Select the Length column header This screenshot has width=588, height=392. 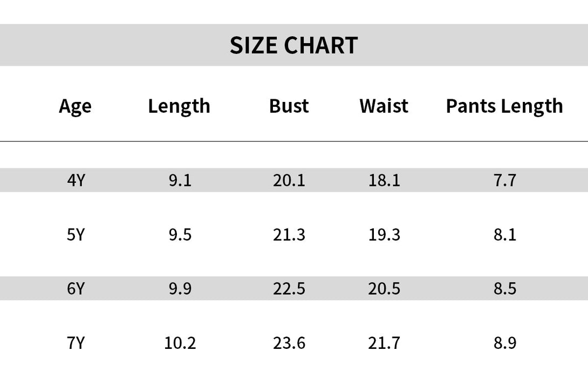point(179,106)
